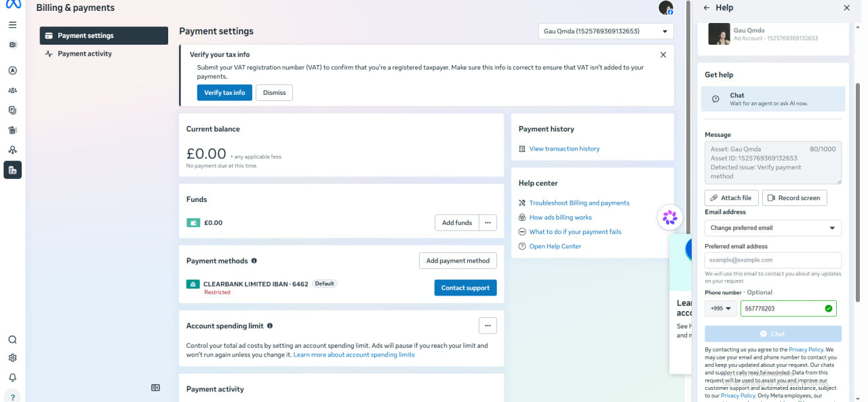Screen dimensions: 868x402
Task: Open the magnifying glass search icon in the sidebar
Action: 12,340
